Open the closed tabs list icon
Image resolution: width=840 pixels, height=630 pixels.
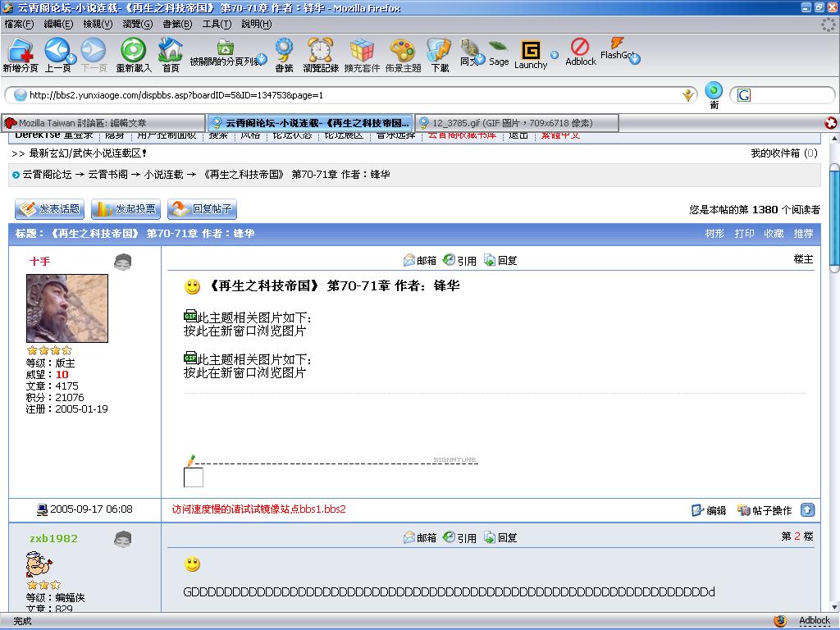pos(226,47)
